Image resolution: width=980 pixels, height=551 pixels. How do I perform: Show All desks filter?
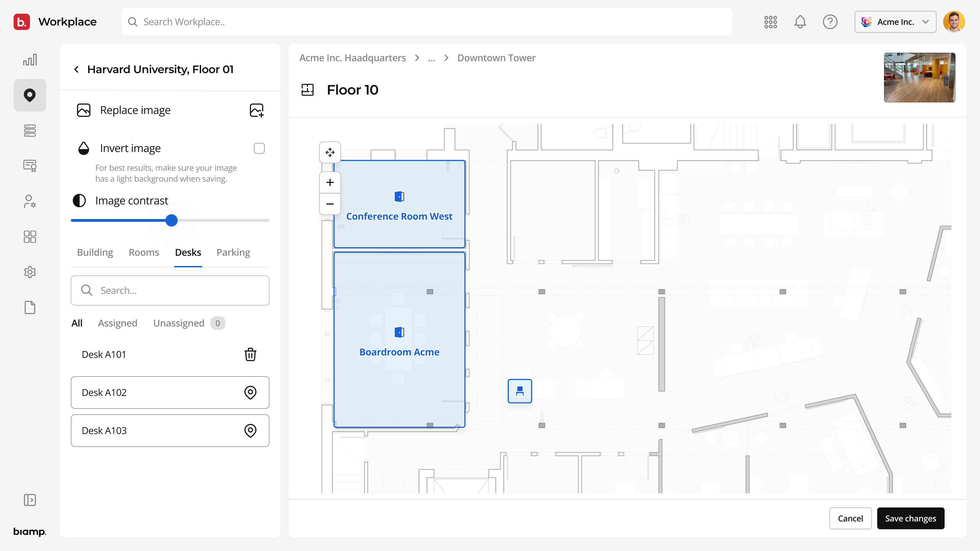[77, 323]
